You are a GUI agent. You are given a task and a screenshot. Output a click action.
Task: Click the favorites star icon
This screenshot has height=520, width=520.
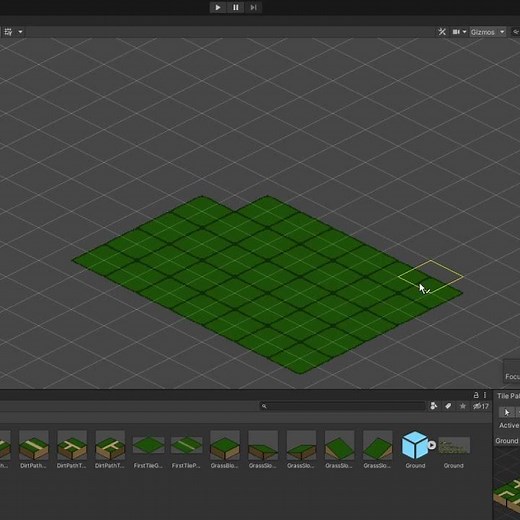[463, 406]
